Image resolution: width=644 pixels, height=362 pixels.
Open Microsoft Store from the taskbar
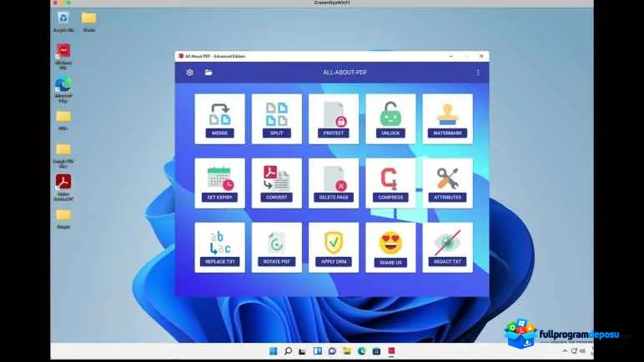click(376, 351)
